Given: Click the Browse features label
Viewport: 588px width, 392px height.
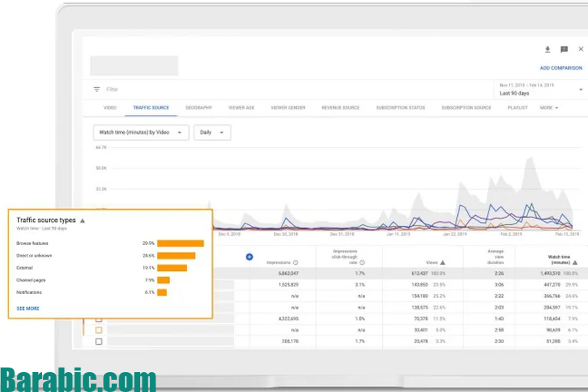Looking at the screenshot, I should tap(32, 243).
